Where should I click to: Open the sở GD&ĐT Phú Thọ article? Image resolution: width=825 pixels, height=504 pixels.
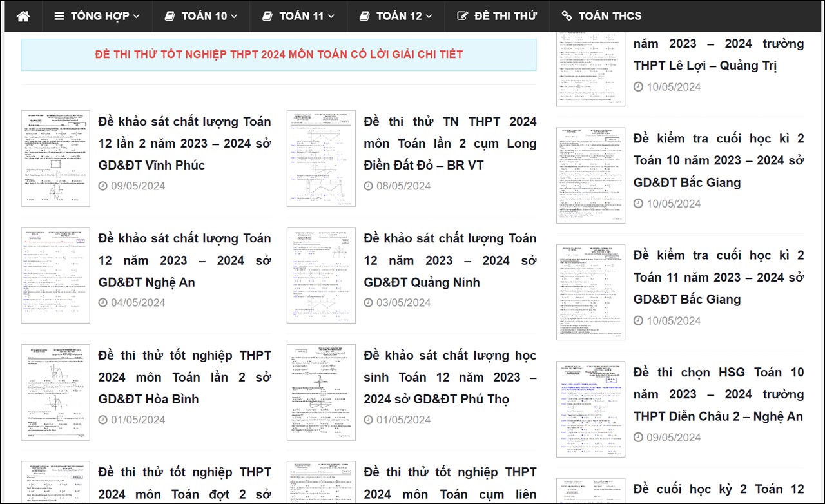(450, 377)
